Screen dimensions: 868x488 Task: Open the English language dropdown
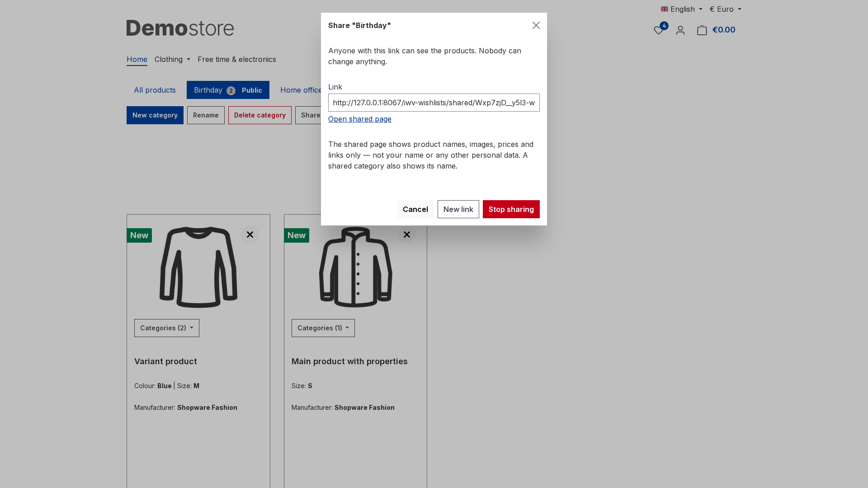682,9
